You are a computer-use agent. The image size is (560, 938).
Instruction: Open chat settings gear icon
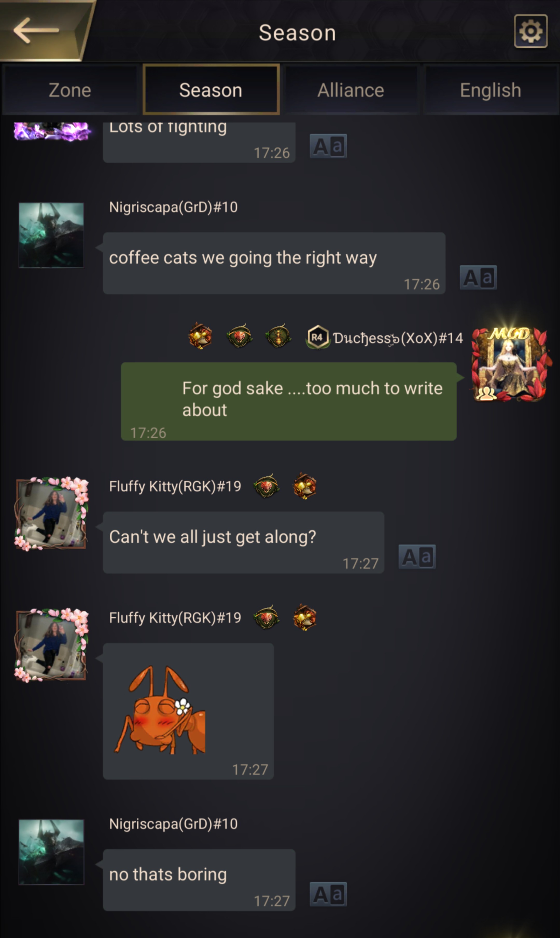click(530, 31)
